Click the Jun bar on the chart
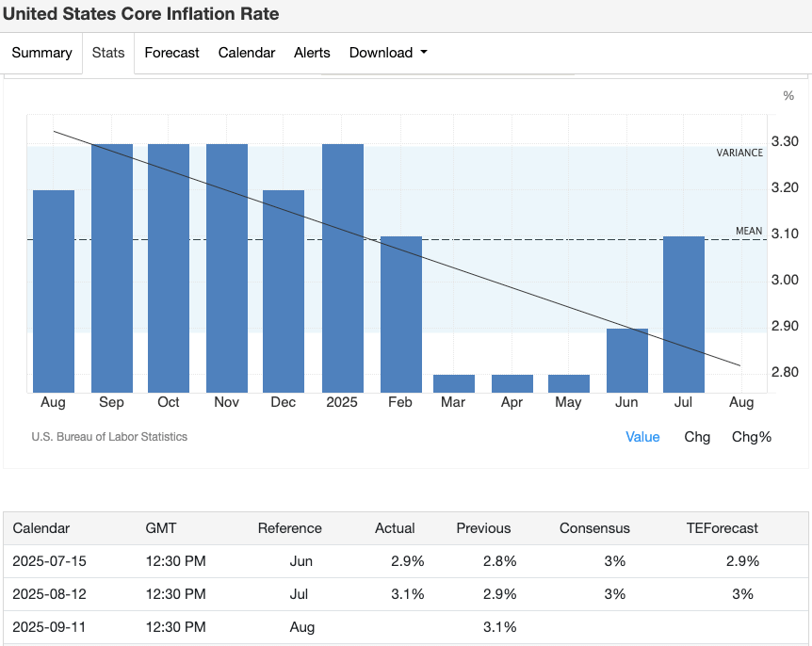 pos(626,358)
